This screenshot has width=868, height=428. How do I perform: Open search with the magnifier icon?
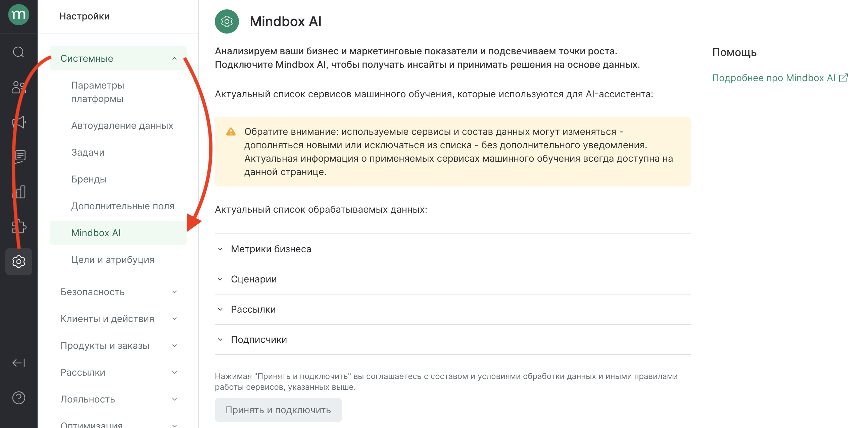pos(18,52)
